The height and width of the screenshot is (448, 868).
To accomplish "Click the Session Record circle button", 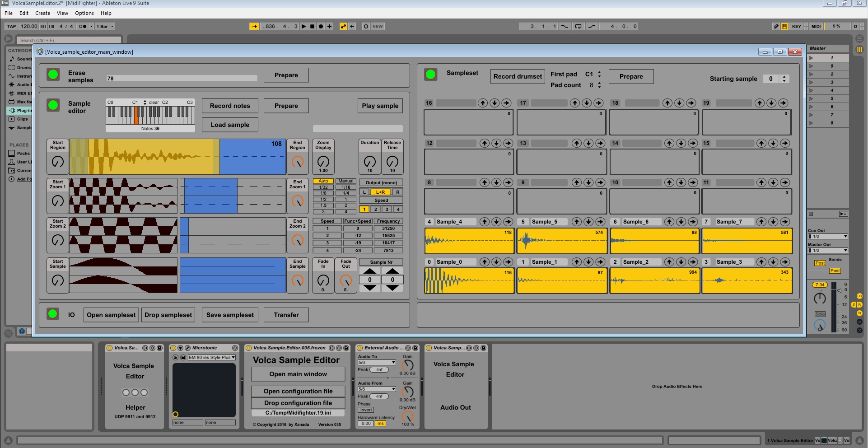I will 366,26.
